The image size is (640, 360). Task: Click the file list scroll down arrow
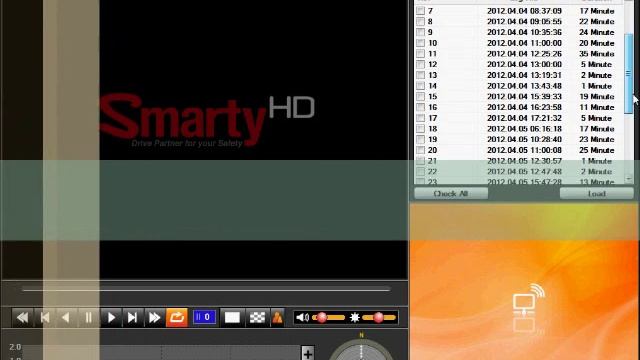tap(629, 178)
